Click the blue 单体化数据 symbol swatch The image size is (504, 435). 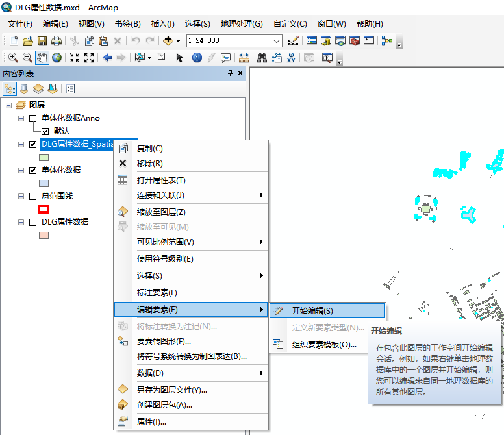point(44,184)
